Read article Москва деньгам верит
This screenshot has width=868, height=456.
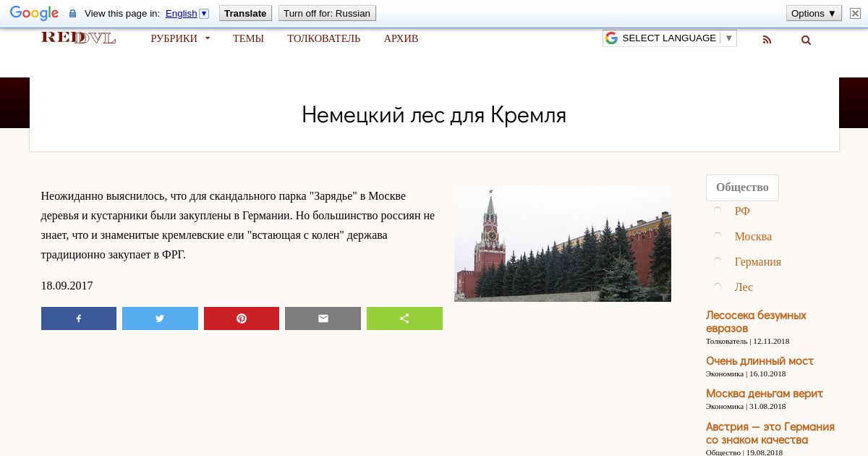pos(765,393)
